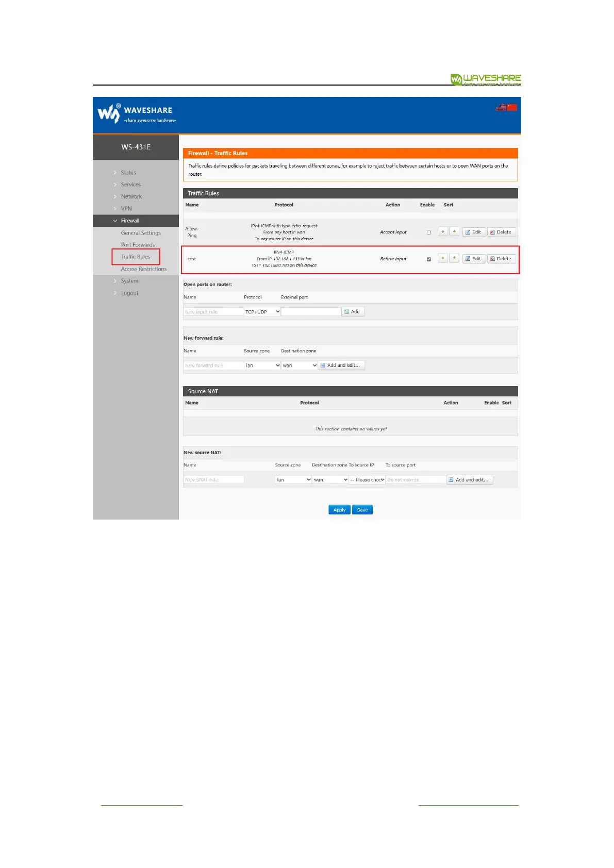This screenshot has width=614, height=868.
Task: Click Add and edit for forward rule
Action: click(341, 365)
